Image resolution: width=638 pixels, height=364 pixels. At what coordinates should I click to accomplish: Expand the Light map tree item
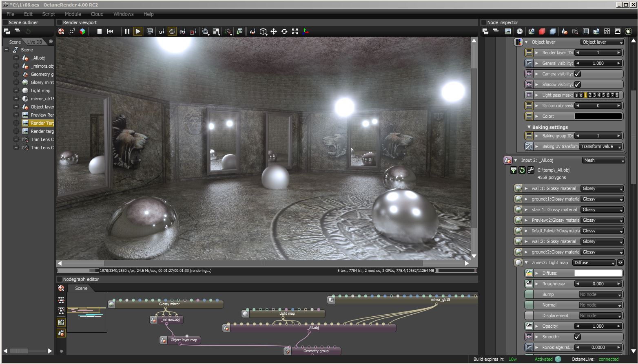tap(16, 90)
